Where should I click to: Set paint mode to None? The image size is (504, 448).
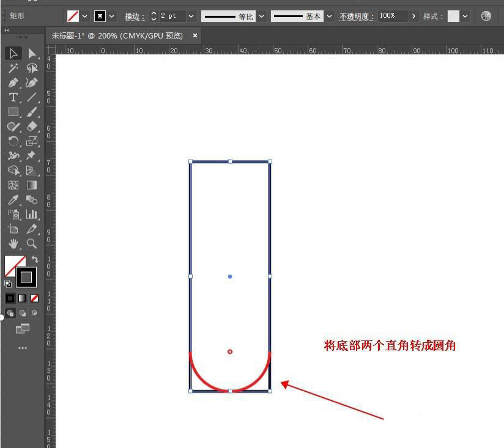pos(34,298)
